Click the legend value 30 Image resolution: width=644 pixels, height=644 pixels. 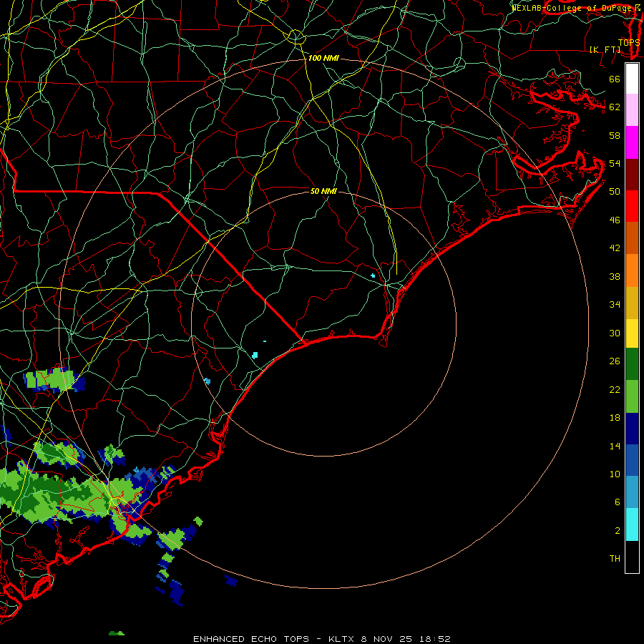615,333
